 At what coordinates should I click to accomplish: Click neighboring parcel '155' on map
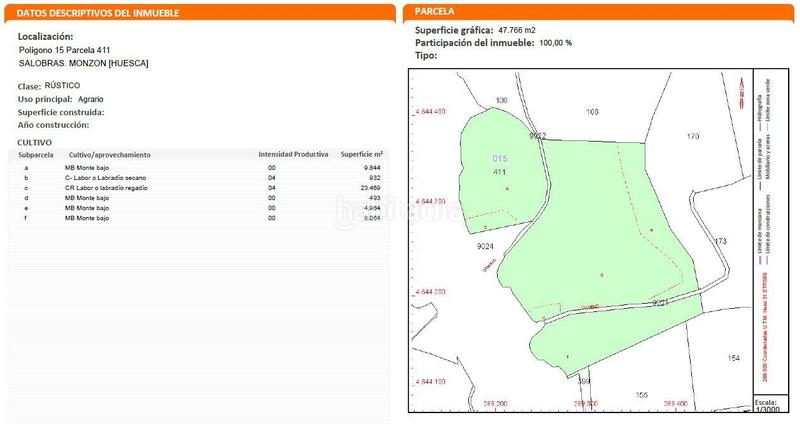click(x=641, y=395)
